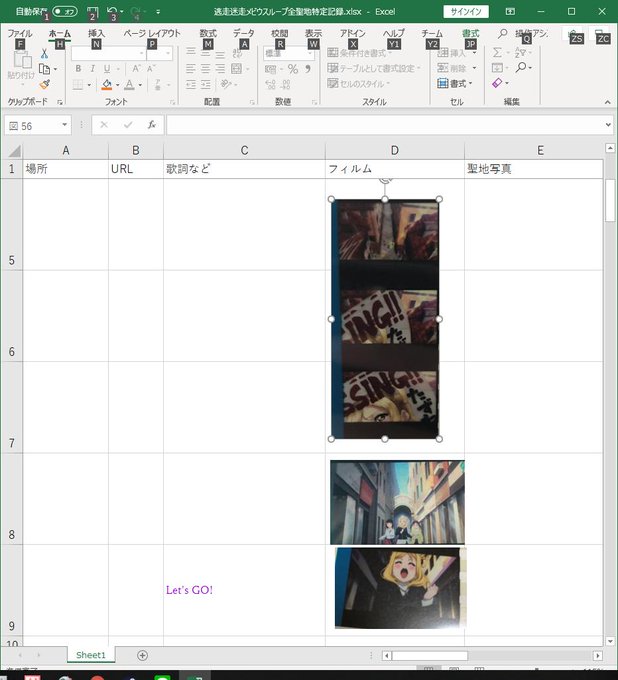Switch to the 挿入 tab
The width and height of the screenshot is (618, 680).
pos(96,33)
